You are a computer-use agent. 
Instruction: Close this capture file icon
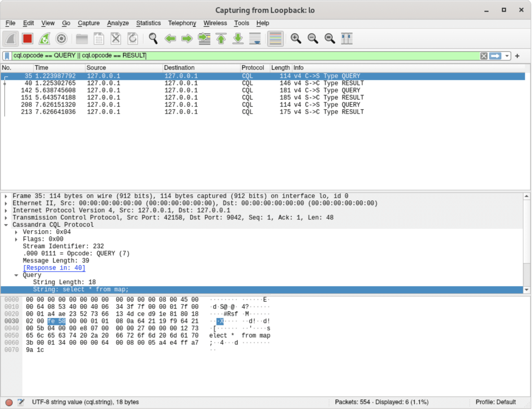(x=116, y=38)
